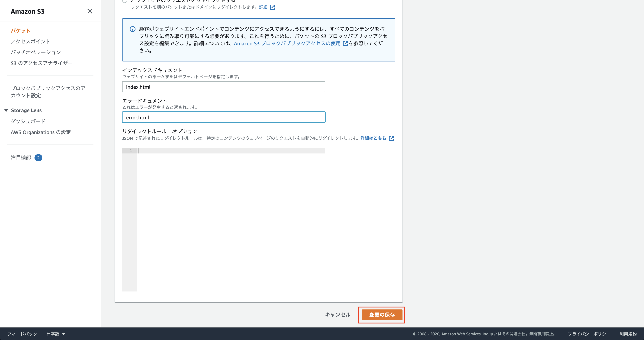Click the info icon in blue notice
Image resolution: width=644 pixels, height=340 pixels.
tap(132, 29)
